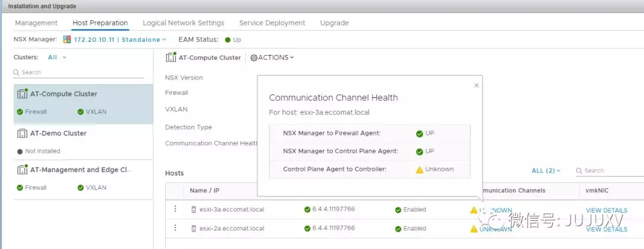Open actions menu for esxi-2a.eccomat.local
This screenshot has height=249, width=644.
(x=175, y=228)
